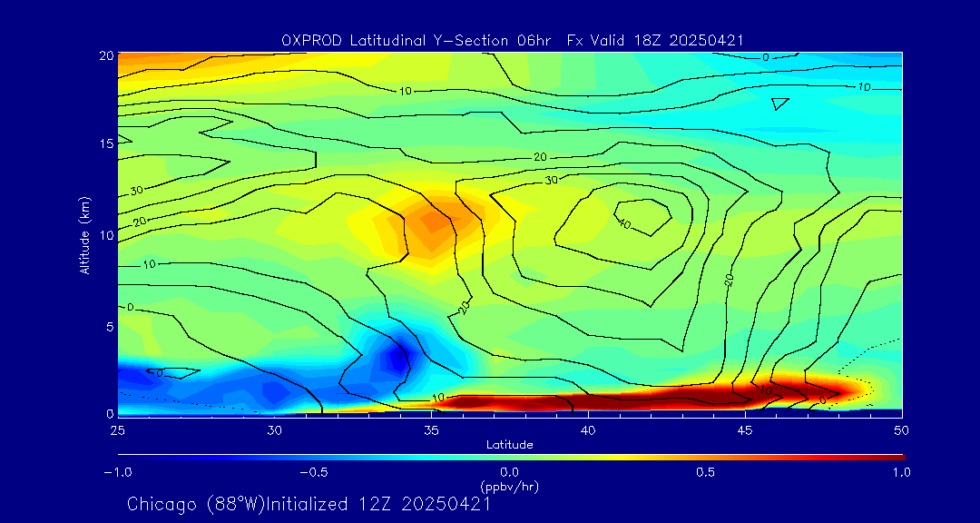980x523 pixels.
Task: Click the Chicago (88°W) Initialized 12Z caption
Action: click(x=309, y=504)
